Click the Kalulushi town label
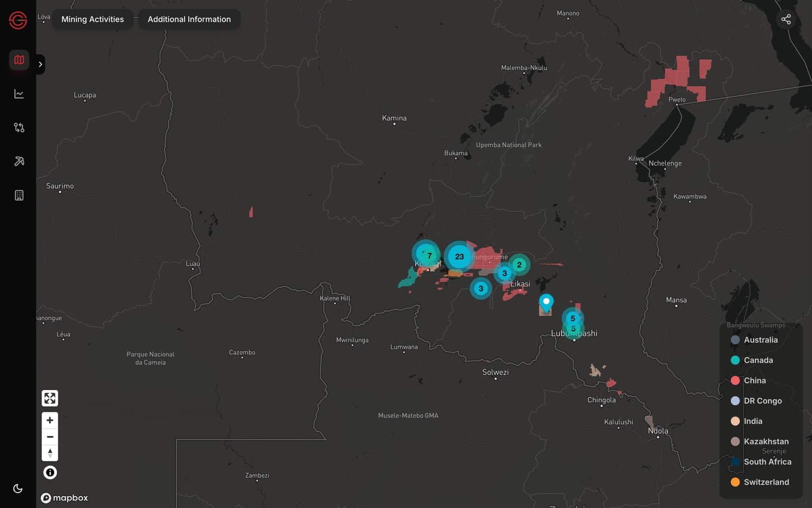 [x=619, y=422]
